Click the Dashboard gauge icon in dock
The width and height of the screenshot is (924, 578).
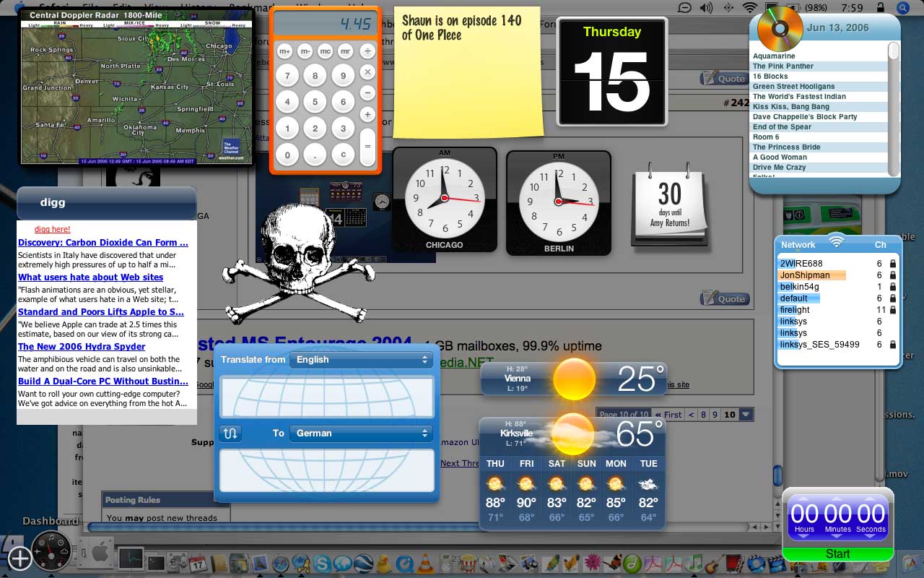[51, 552]
